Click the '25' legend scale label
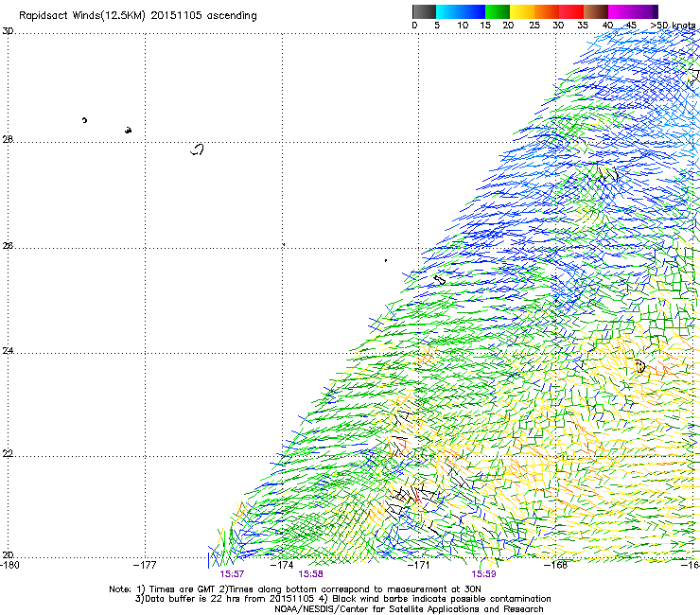The width and height of the screenshot is (700, 615). click(534, 26)
